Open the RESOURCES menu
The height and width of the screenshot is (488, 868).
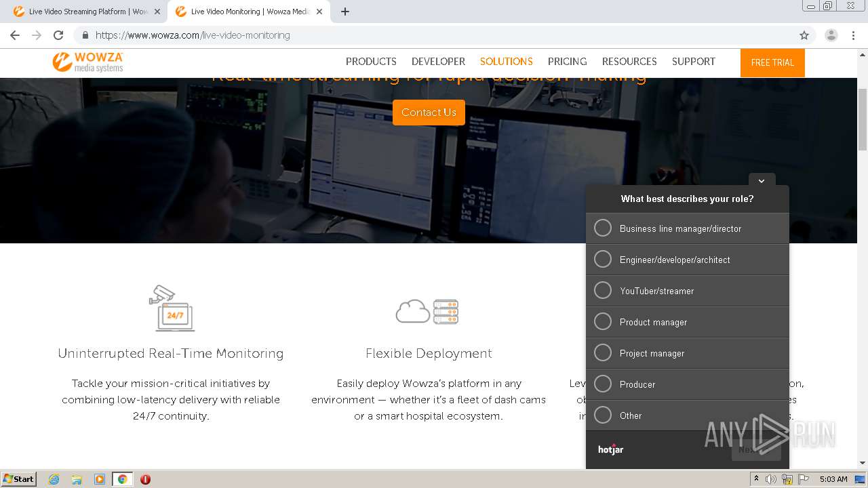[629, 62]
